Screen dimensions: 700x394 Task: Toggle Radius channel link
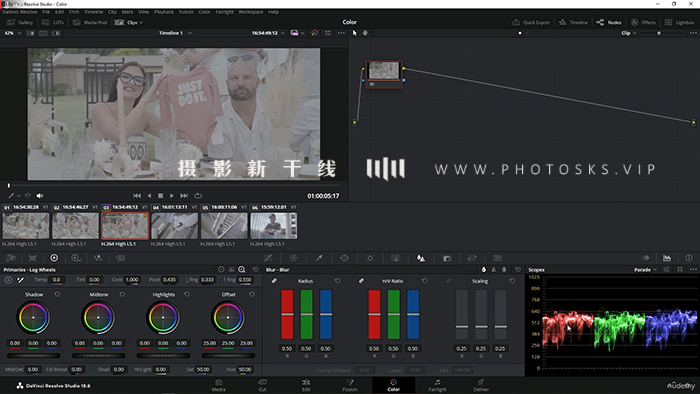(274, 281)
